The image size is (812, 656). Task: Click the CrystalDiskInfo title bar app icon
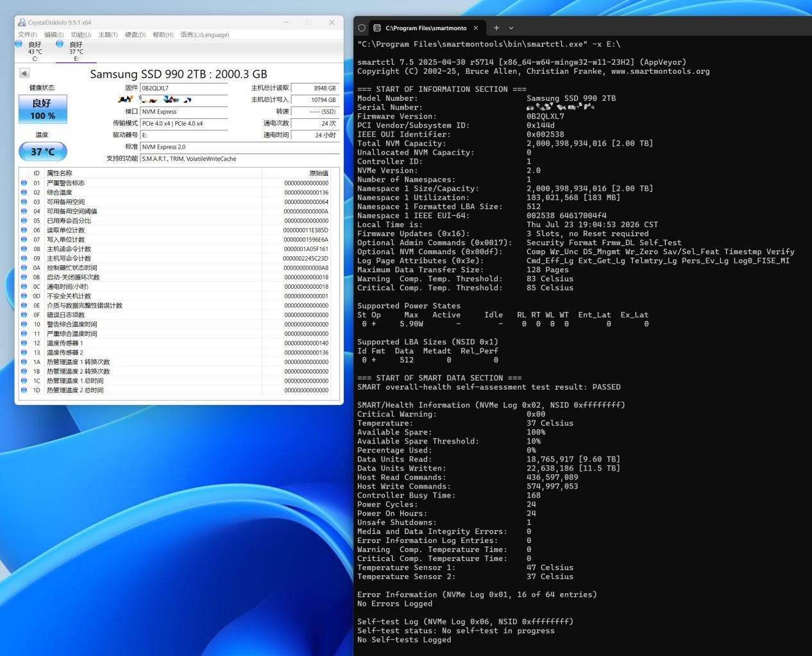(x=22, y=22)
